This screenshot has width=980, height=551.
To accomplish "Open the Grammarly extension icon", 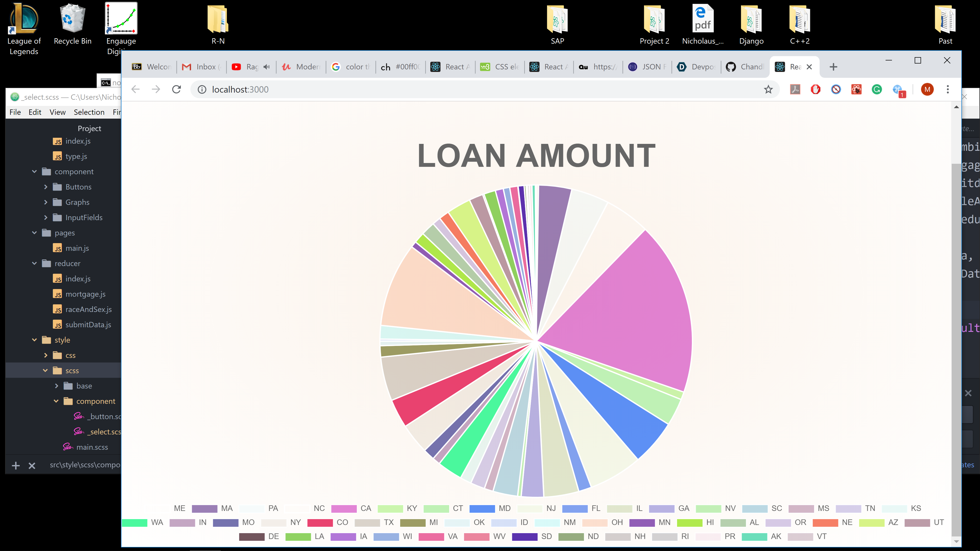I will (x=877, y=89).
